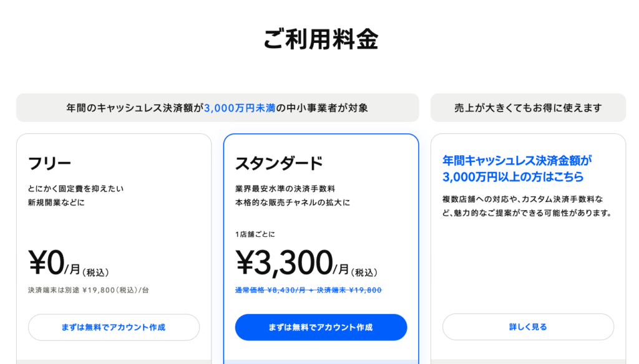
Task: Click とにかく固定費を抑えたい description text
Action: click(x=76, y=188)
